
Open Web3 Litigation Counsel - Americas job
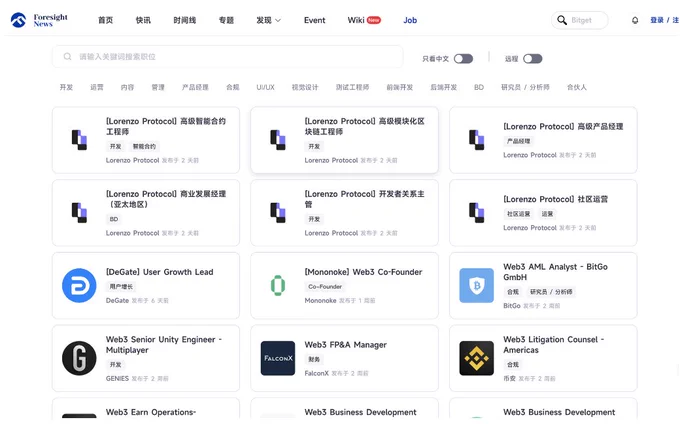click(x=554, y=345)
